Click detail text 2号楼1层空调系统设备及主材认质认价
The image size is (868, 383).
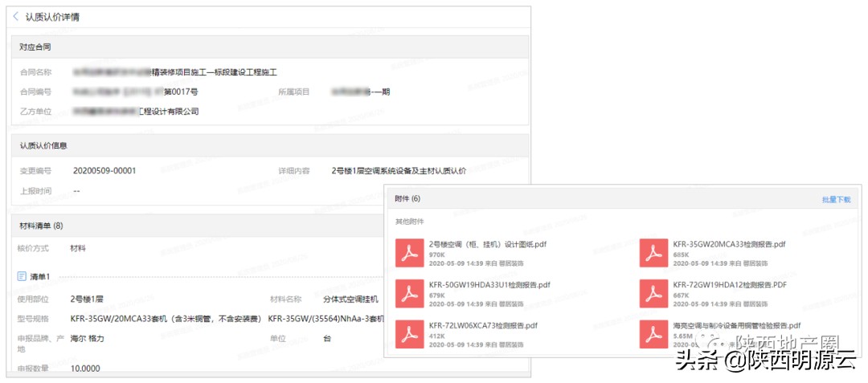(399, 171)
